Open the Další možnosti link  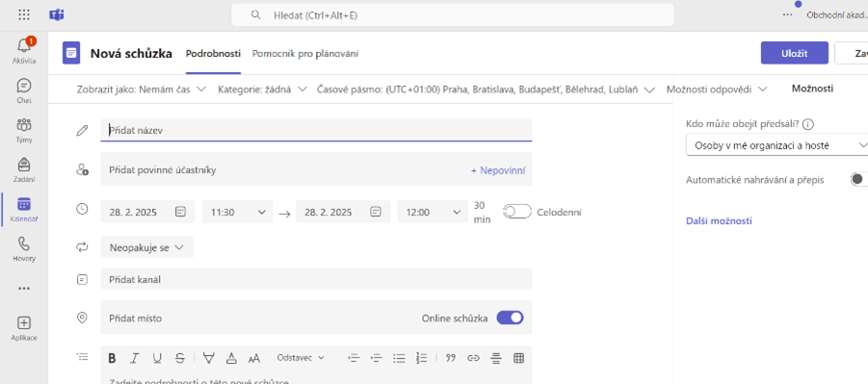click(x=719, y=220)
